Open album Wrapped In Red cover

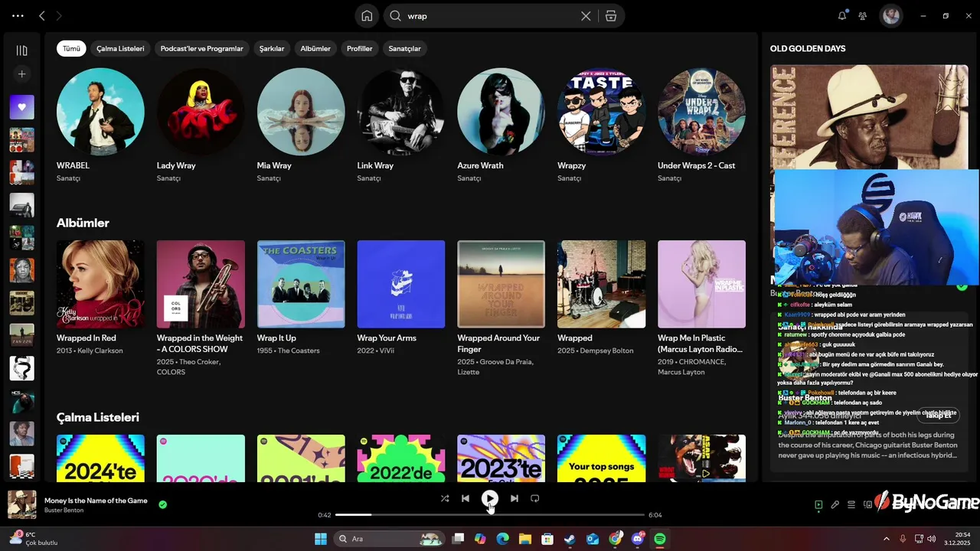pos(100,284)
